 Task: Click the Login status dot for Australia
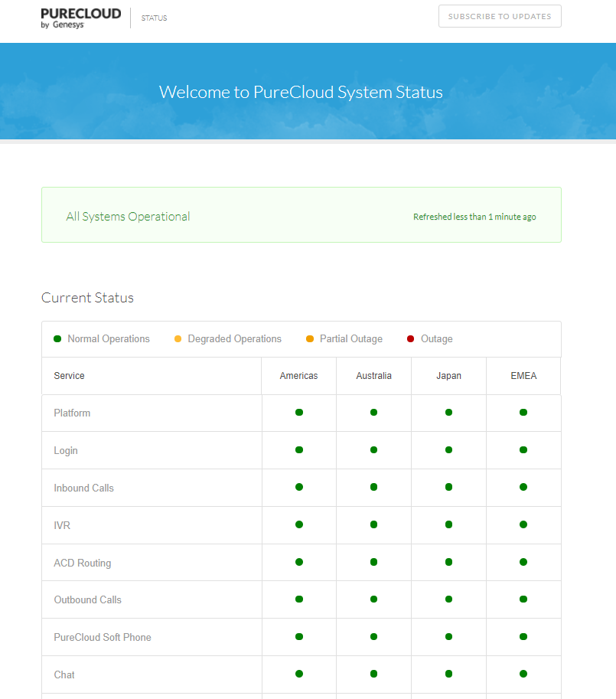(x=373, y=450)
